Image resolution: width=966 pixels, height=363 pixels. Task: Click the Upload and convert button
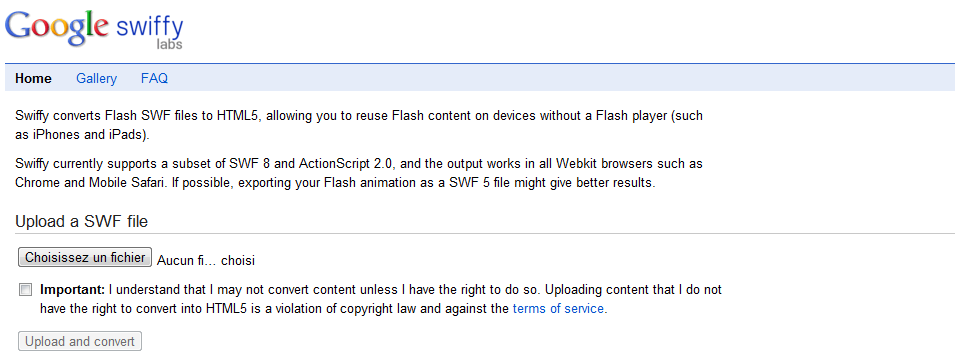[80, 341]
